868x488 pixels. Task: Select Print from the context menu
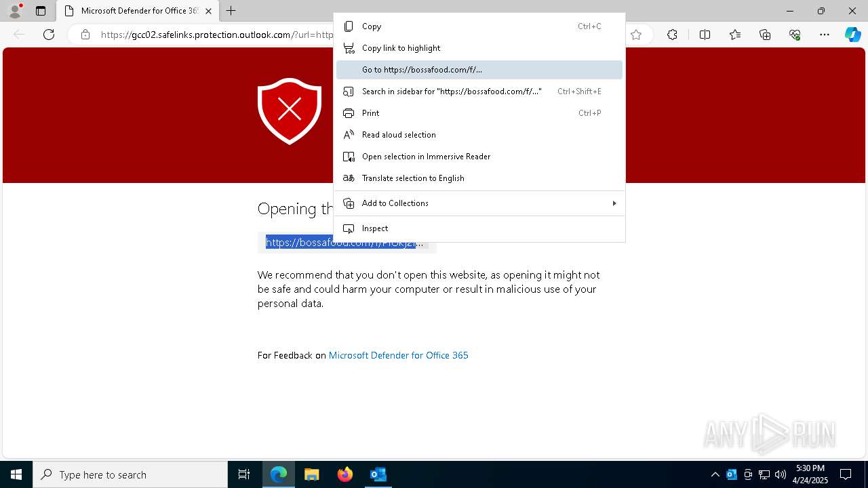479,113
